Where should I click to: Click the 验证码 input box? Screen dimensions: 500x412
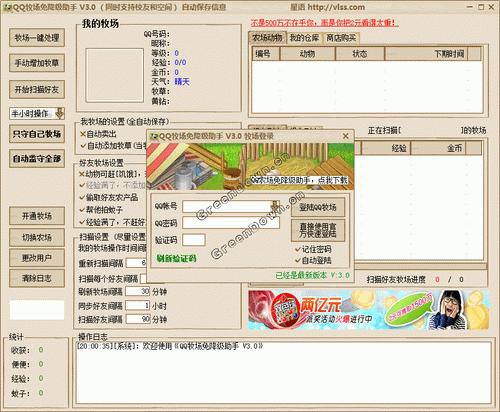(x=194, y=240)
